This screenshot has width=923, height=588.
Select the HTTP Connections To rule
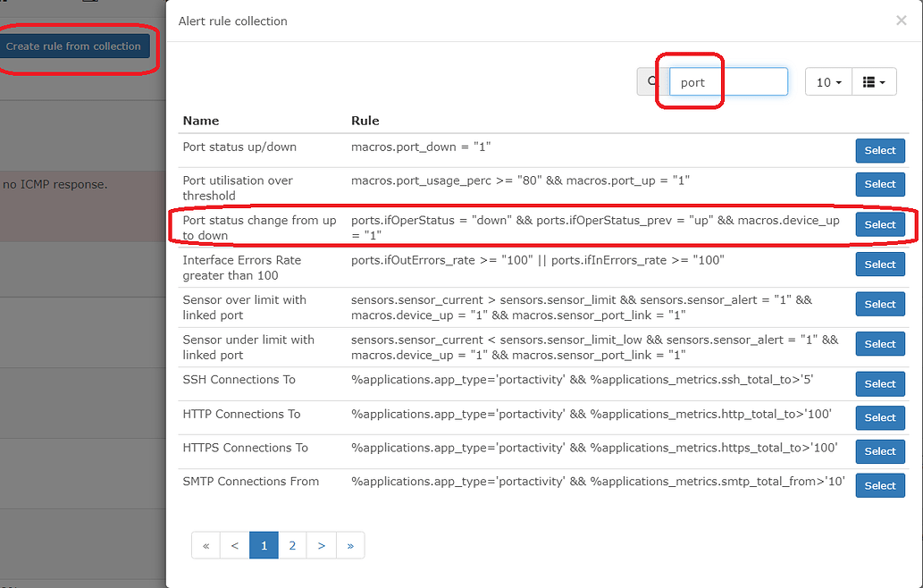point(879,417)
